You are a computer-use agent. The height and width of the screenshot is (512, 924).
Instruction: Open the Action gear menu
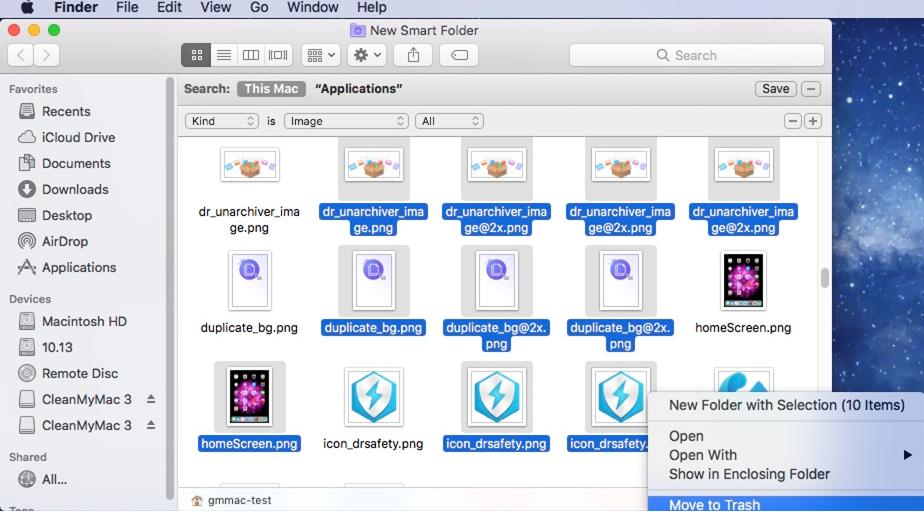click(x=367, y=55)
